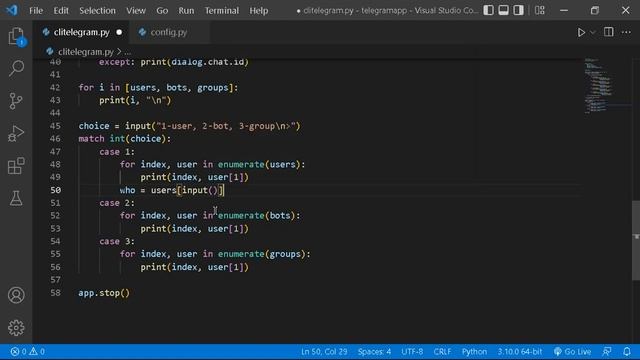
Task: Open the Go menu
Action: pyautogui.click(x=162, y=11)
